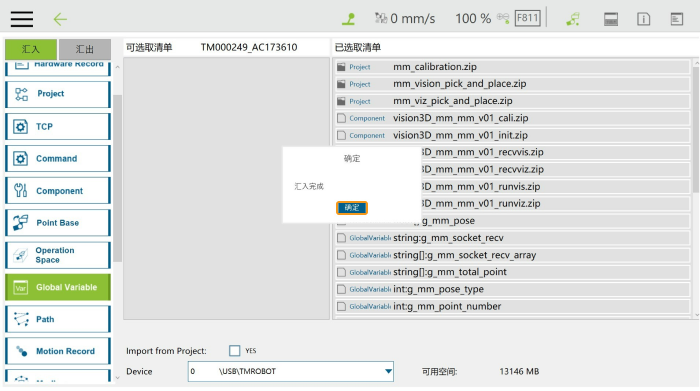Open the Component category button
This screenshot has width=700, height=391.
58,191
